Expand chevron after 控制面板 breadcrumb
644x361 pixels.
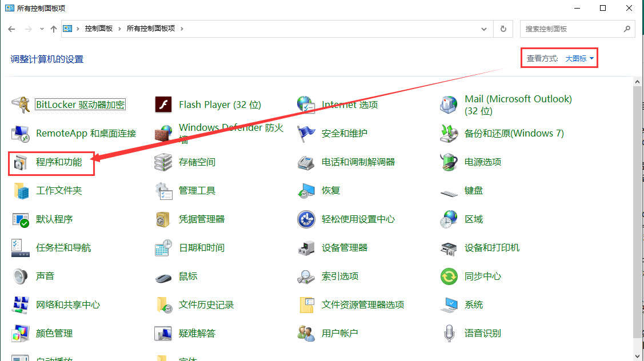119,29
